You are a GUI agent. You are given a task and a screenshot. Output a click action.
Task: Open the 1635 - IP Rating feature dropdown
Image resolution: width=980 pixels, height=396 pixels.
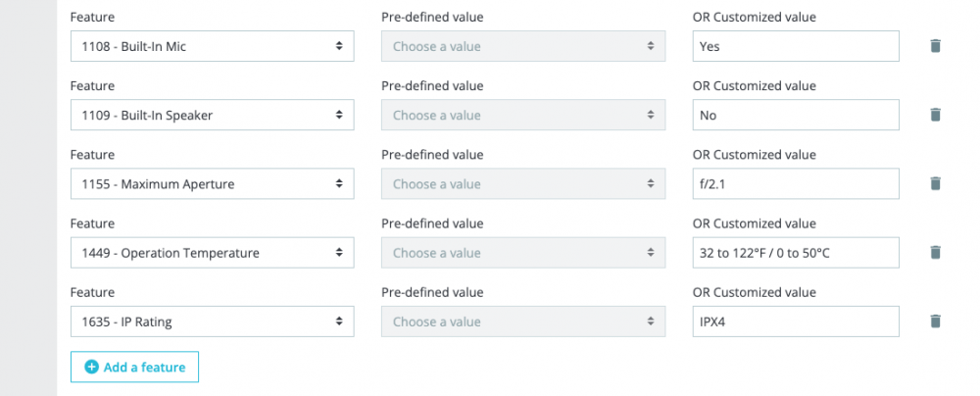pos(212,321)
